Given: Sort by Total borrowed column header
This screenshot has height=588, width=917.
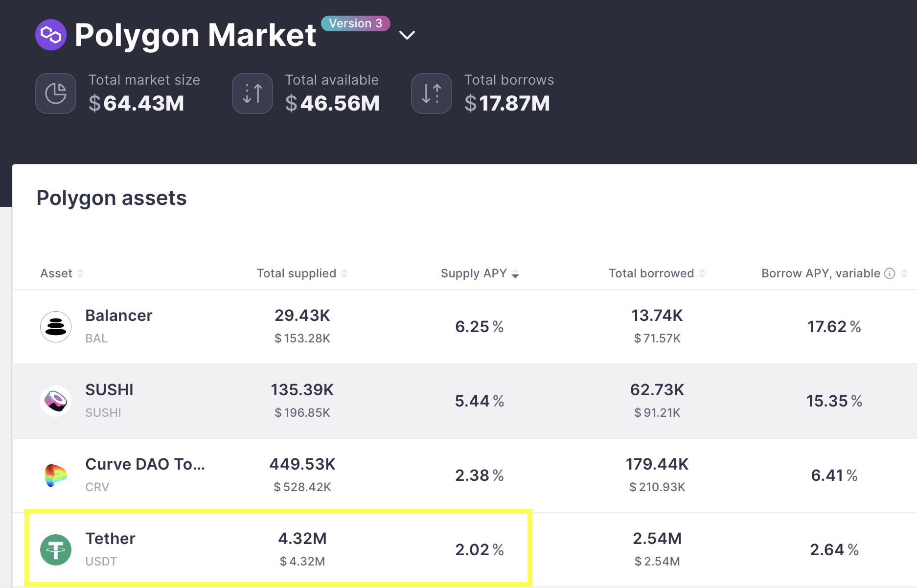Looking at the screenshot, I should [657, 273].
